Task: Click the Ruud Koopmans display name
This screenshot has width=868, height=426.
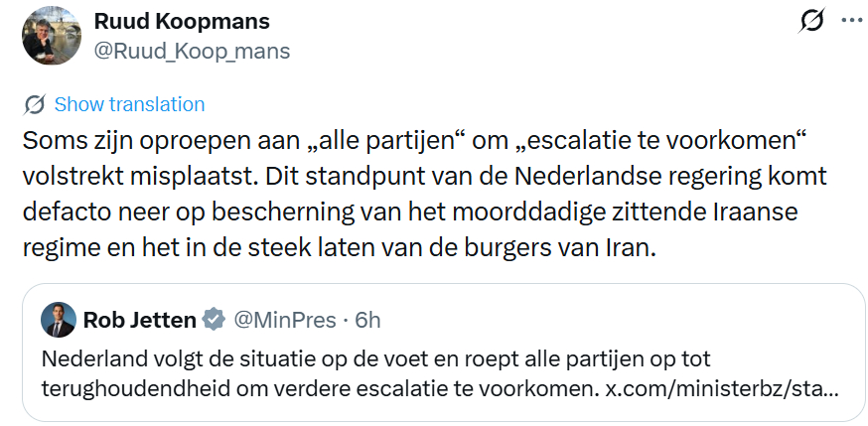Action: (181, 22)
